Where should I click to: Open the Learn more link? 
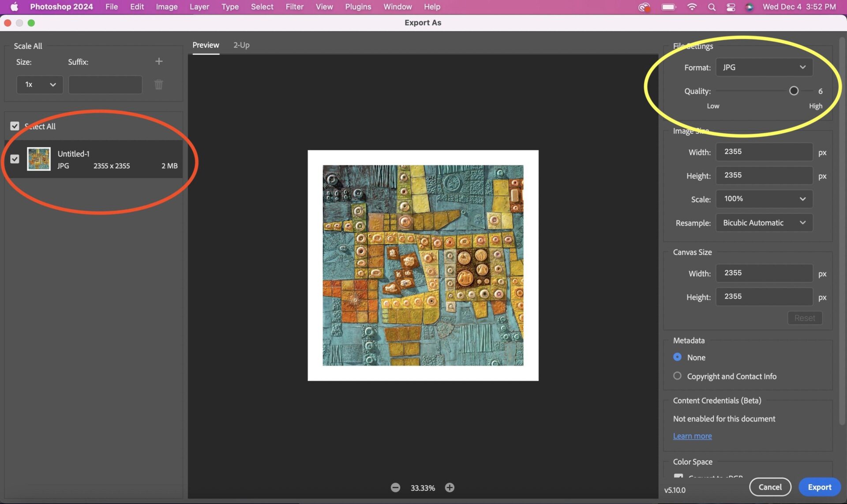(692, 436)
